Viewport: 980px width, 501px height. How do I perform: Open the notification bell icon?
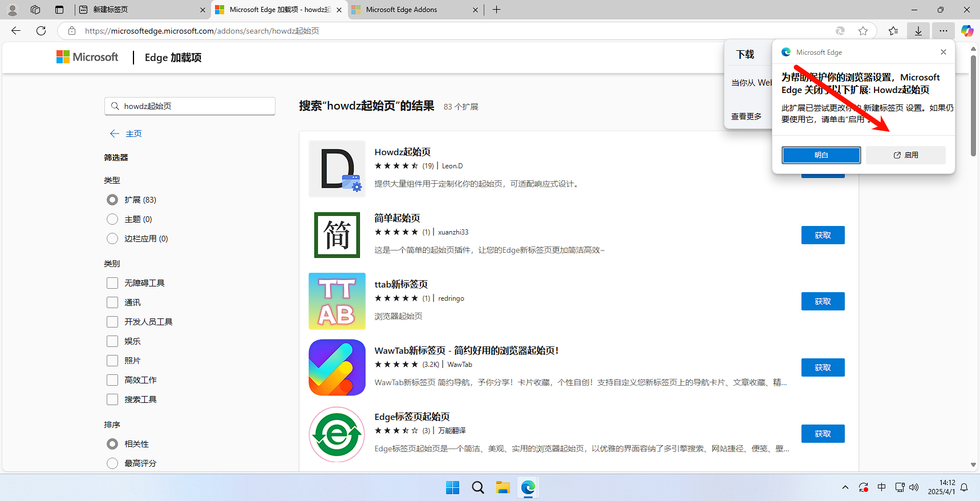pyautogui.click(x=964, y=487)
